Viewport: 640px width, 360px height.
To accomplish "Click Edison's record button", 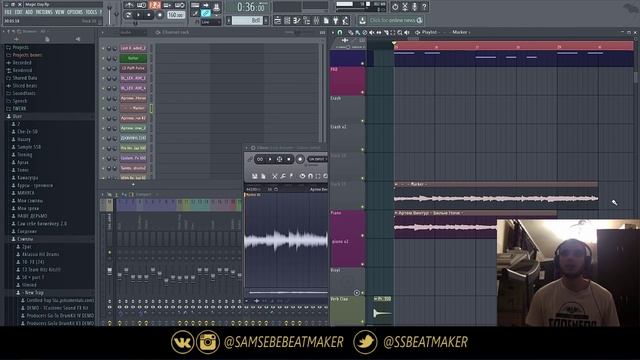I will pos(300,159).
